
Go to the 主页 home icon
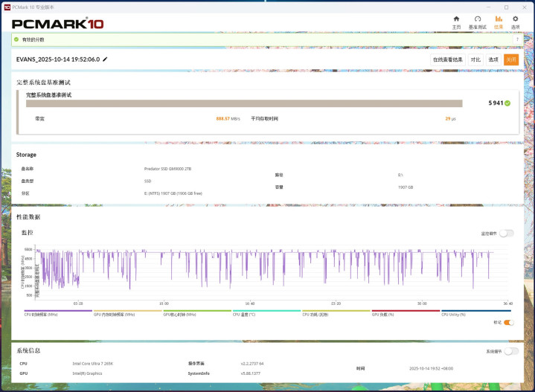point(456,19)
